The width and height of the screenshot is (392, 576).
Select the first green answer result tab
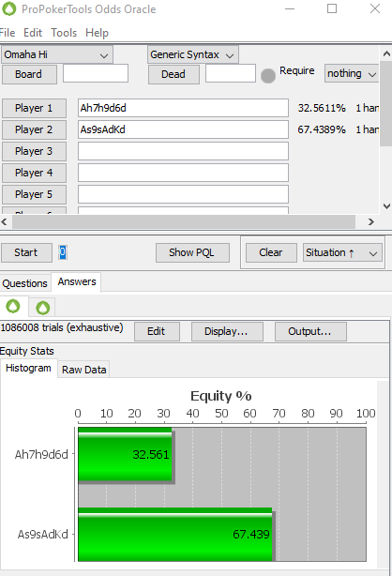point(13,306)
